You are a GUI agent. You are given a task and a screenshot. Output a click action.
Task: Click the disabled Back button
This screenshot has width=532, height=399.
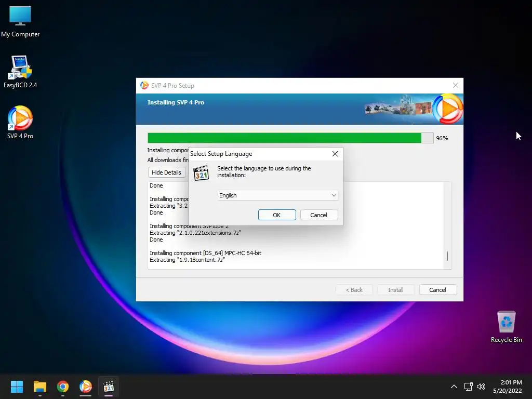(354, 290)
